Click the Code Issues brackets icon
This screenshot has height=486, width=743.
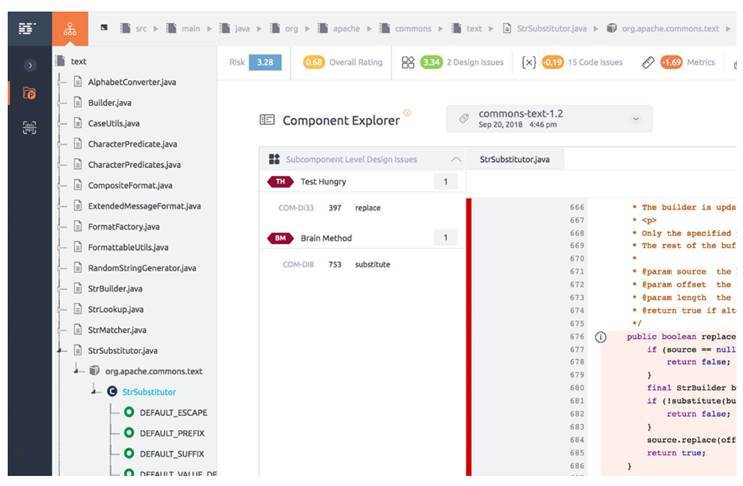click(528, 62)
